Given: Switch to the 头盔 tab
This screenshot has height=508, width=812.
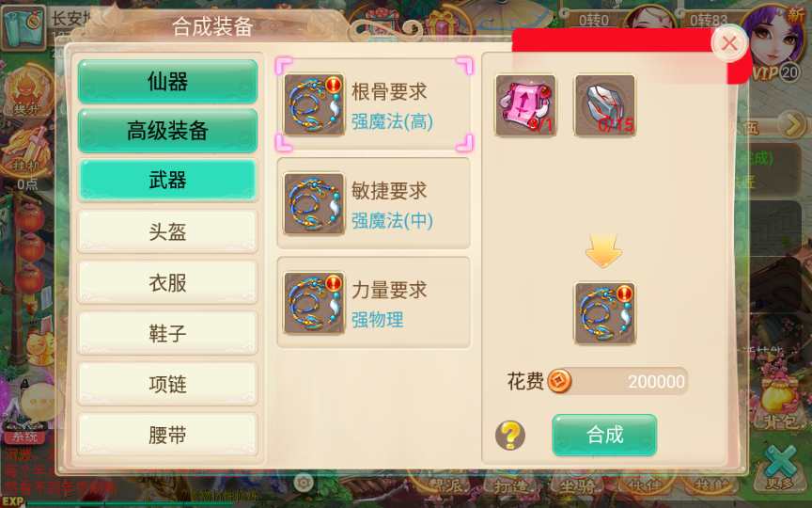Looking at the screenshot, I should [x=168, y=231].
